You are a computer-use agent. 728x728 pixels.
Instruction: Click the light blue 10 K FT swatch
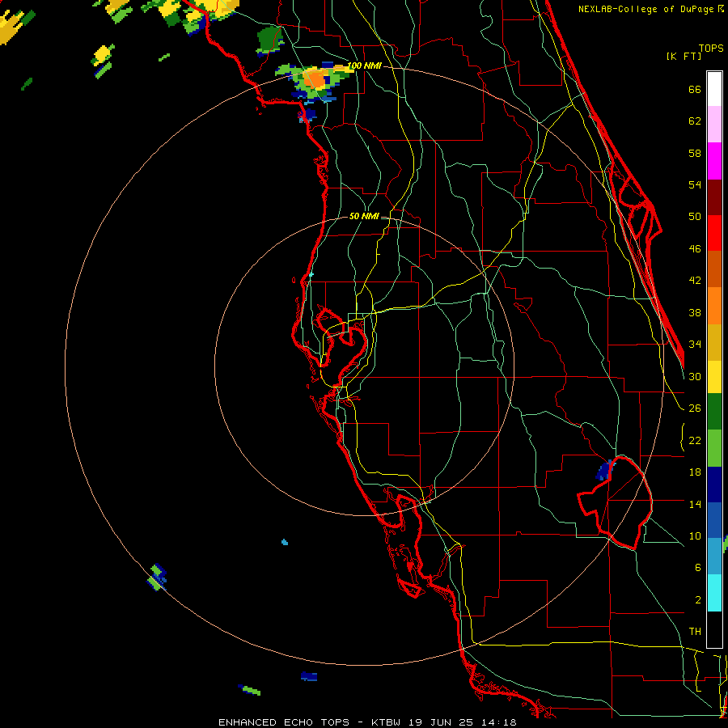(x=714, y=556)
